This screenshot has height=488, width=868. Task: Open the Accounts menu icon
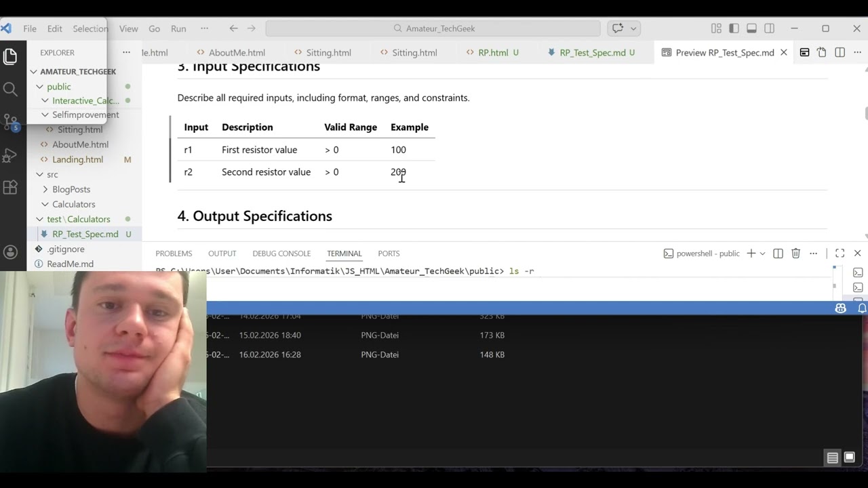10,252
